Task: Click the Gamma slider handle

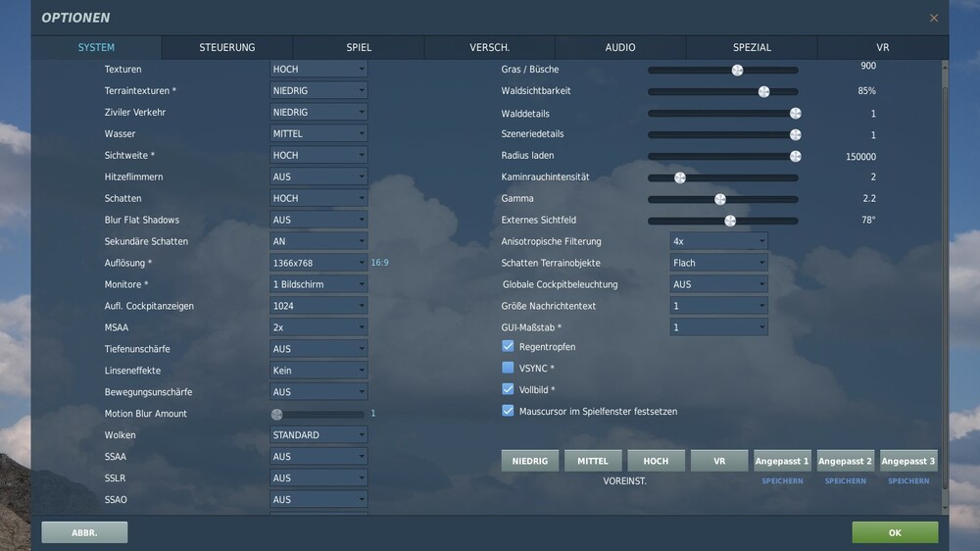Action: coord(720,199)
